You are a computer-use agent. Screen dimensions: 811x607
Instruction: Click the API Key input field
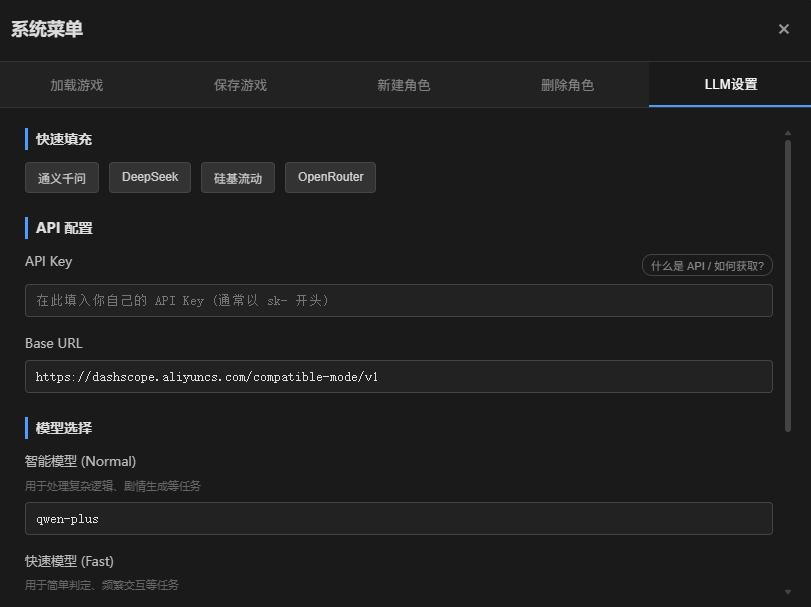[399, 300]
